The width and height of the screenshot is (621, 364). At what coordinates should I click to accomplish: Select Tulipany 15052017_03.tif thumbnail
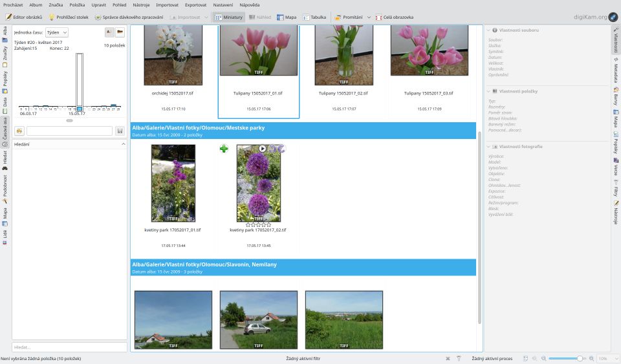pos(430,50)
